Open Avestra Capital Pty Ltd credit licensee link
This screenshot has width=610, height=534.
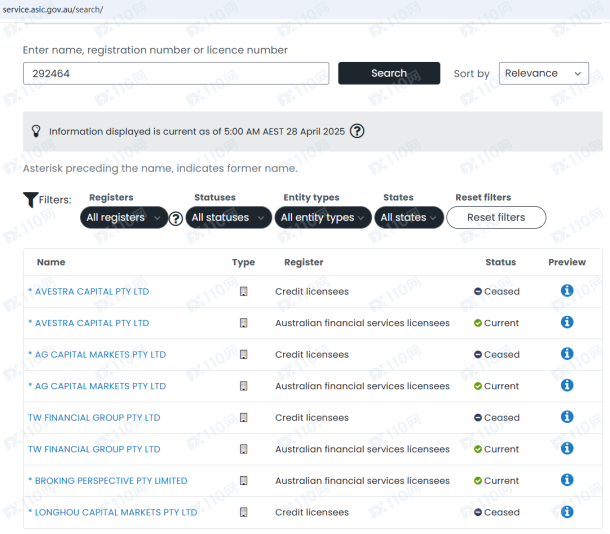point(89,291)
